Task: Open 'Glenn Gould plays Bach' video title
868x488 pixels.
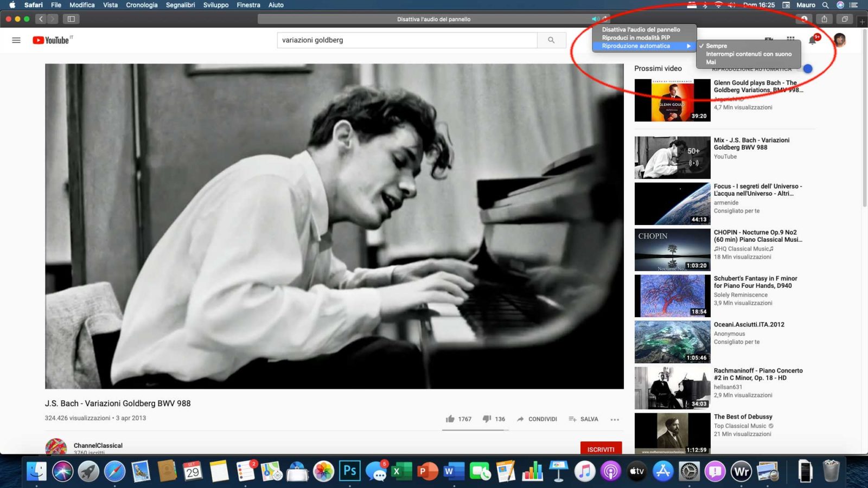Action: click(x=758, y=87)
